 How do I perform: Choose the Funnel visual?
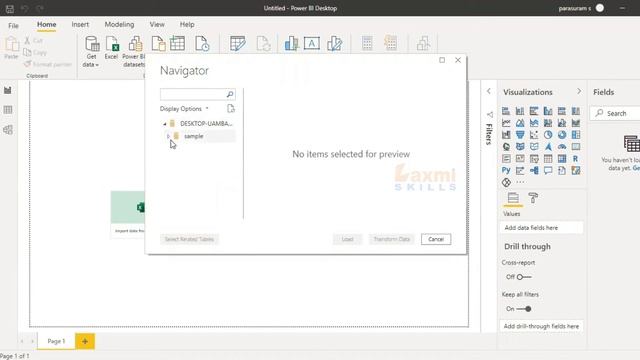pos(520,135)
